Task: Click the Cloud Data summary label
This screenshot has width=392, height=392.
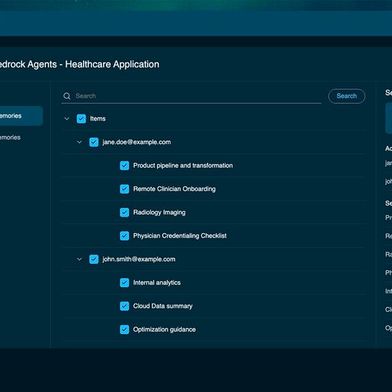Action: pos(163,306)
